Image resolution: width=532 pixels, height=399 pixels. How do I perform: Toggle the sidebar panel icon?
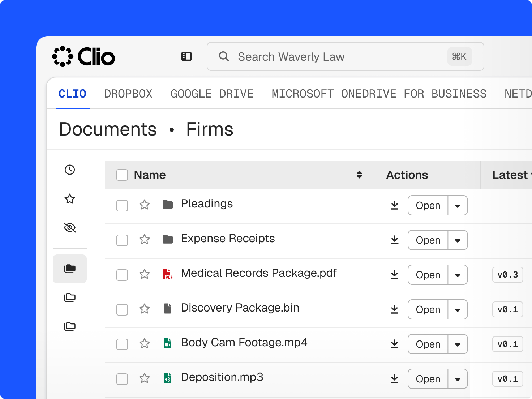click(186, 56)
